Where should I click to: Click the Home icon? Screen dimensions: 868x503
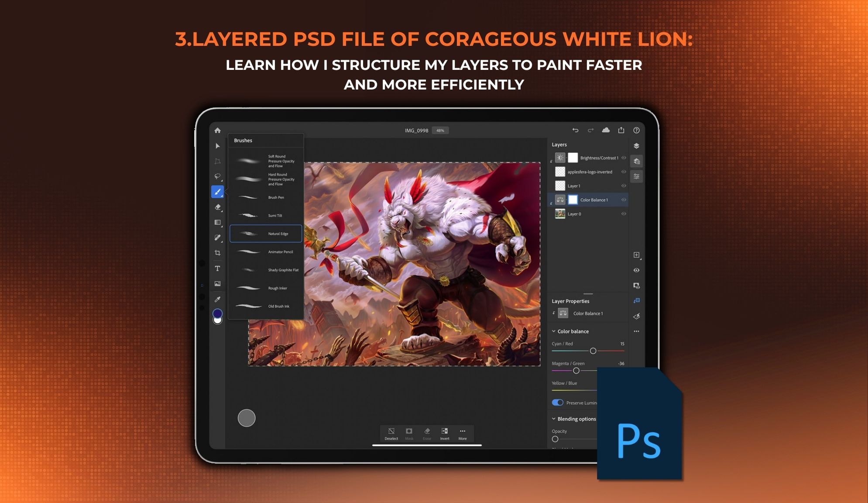pyautogui.click(x=217, y=130)
